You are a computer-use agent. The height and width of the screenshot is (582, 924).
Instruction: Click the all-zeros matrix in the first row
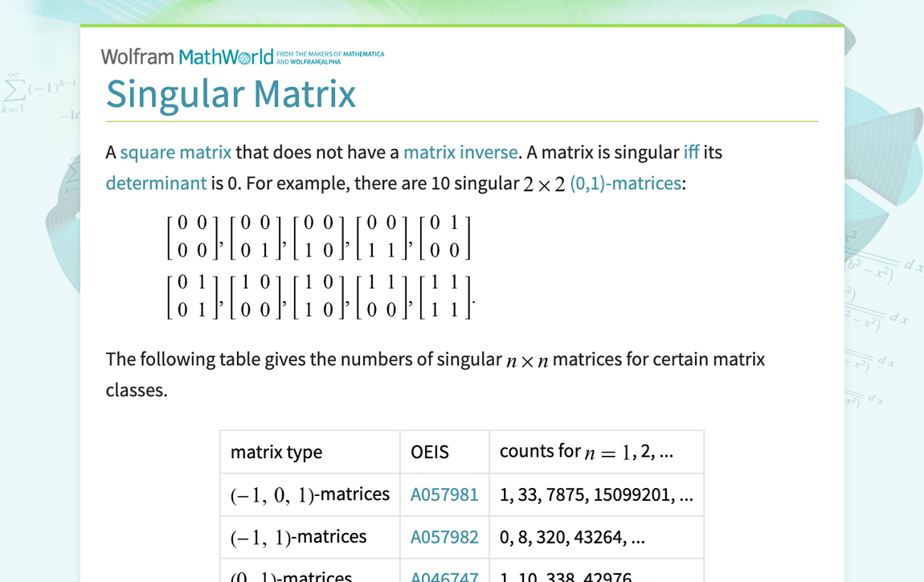pyautogui.click(x=192, y=237)
